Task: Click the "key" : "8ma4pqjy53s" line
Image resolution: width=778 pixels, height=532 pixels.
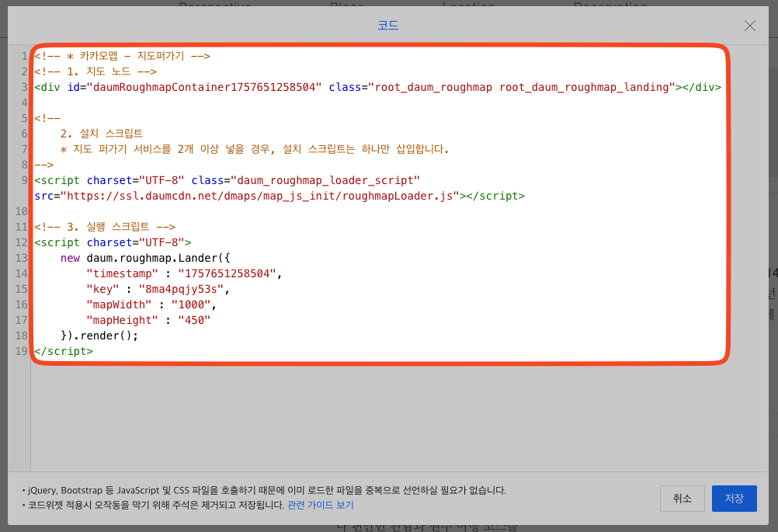Action: (x=158, y=290)
